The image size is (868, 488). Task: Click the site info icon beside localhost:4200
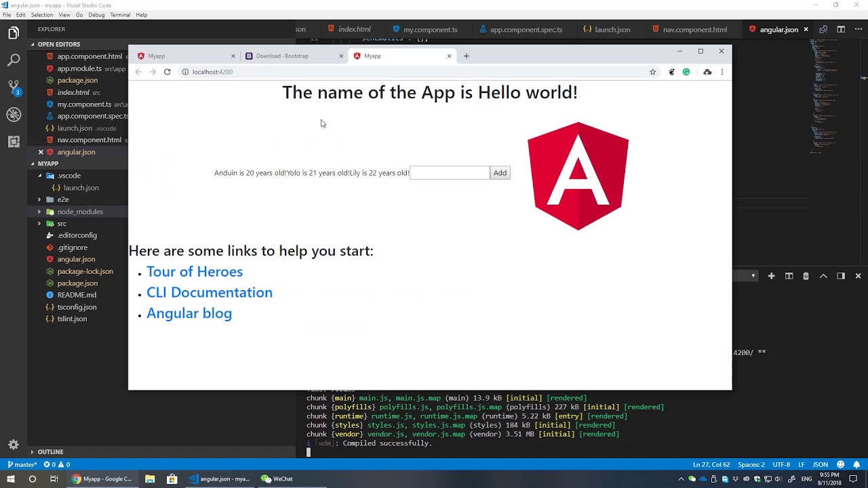point(184,72)
